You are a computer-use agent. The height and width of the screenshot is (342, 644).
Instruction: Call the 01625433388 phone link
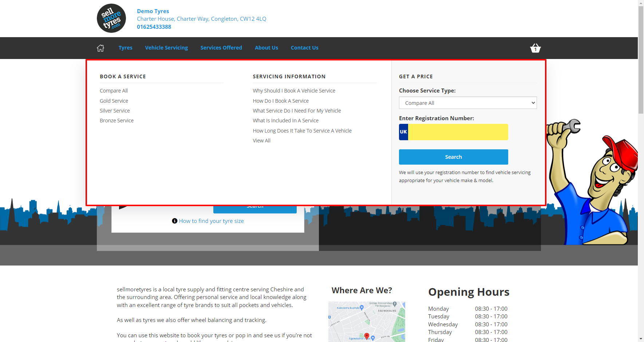[154, 27]
